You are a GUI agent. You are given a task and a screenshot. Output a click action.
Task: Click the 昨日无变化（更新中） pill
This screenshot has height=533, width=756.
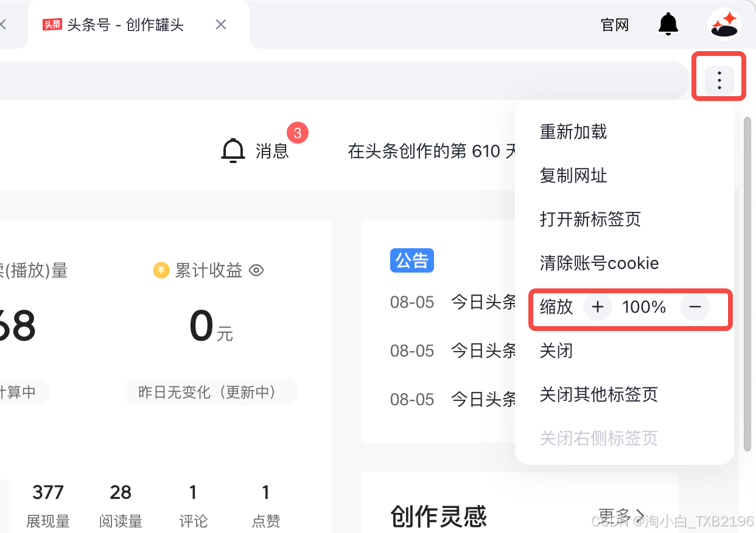point(211,392)
